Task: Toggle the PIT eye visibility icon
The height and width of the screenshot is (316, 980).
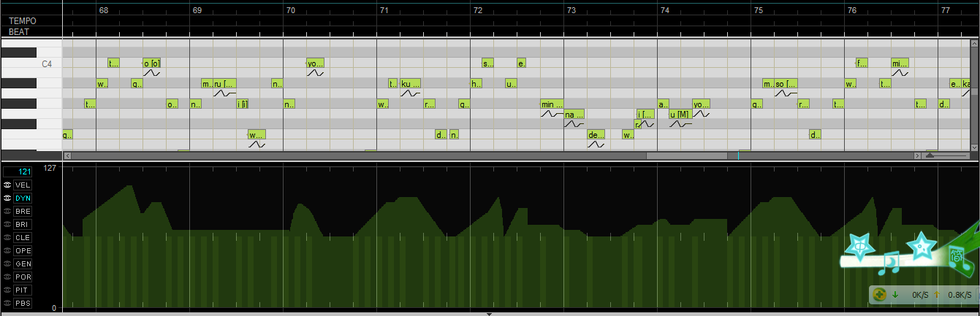Action: pos(7,290)
